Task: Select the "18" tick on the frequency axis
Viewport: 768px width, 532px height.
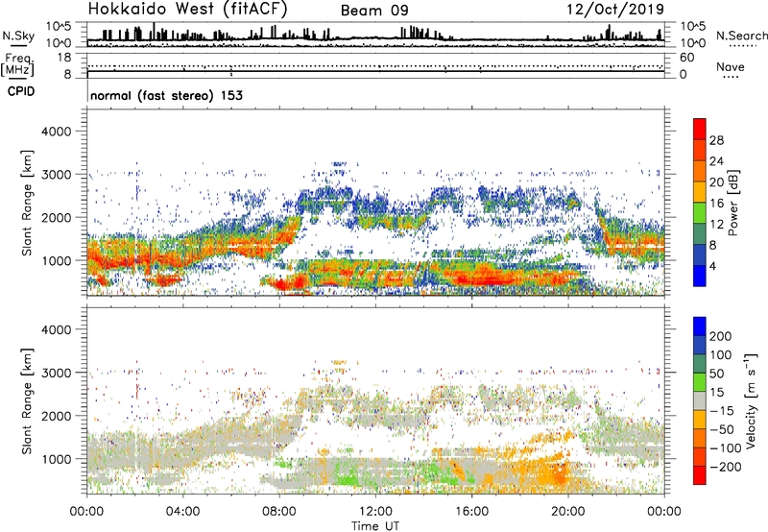Action: tap(64, 58)
